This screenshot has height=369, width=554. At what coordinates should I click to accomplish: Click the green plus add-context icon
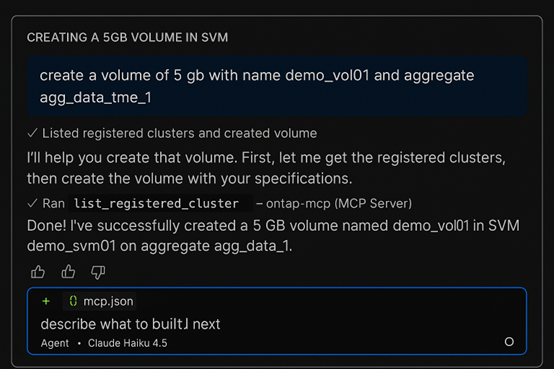(46, 301)
